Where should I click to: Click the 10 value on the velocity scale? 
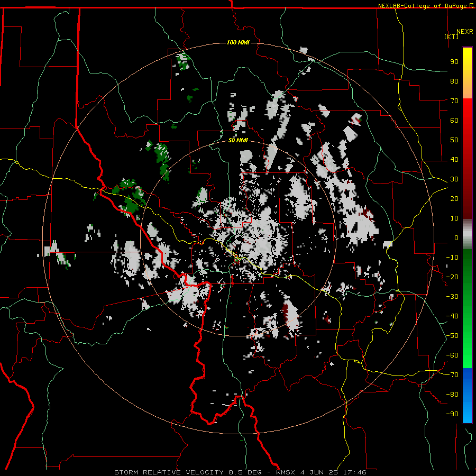(454, 218)
